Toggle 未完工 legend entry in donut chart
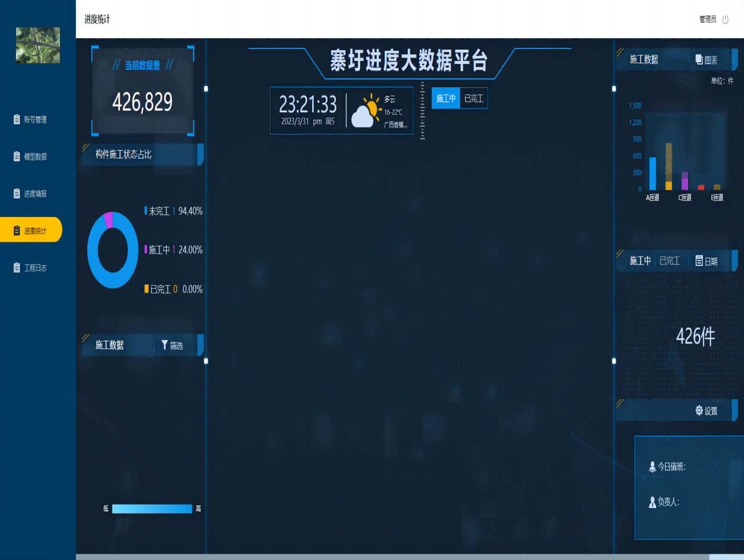This screenshot has width=744, height=560. 159,211
